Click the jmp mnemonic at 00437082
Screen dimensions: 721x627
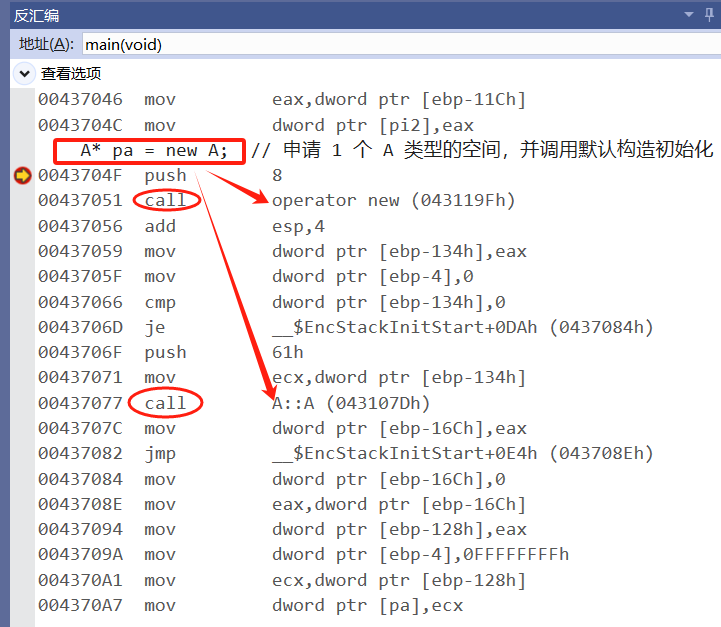point(160,454)
